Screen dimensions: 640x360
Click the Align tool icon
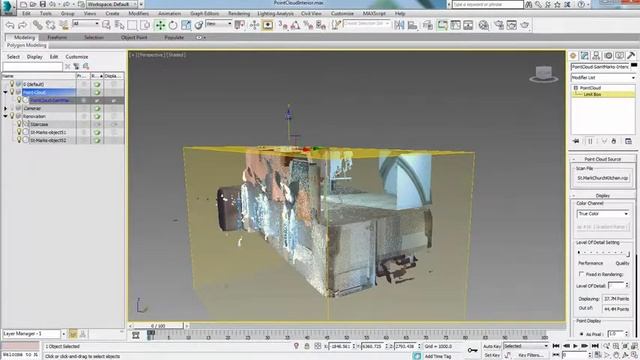tap(413, 25)
